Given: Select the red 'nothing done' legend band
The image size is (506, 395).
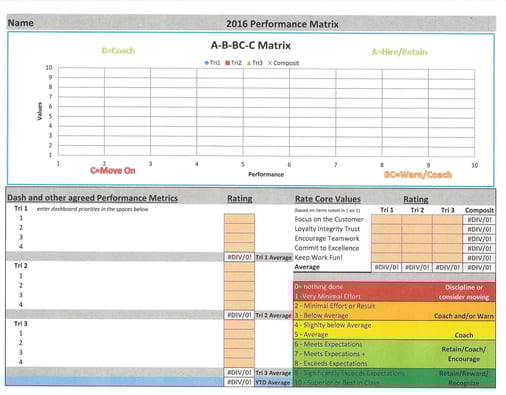Looking at the screenshot, I should click(x=395, y=292).
